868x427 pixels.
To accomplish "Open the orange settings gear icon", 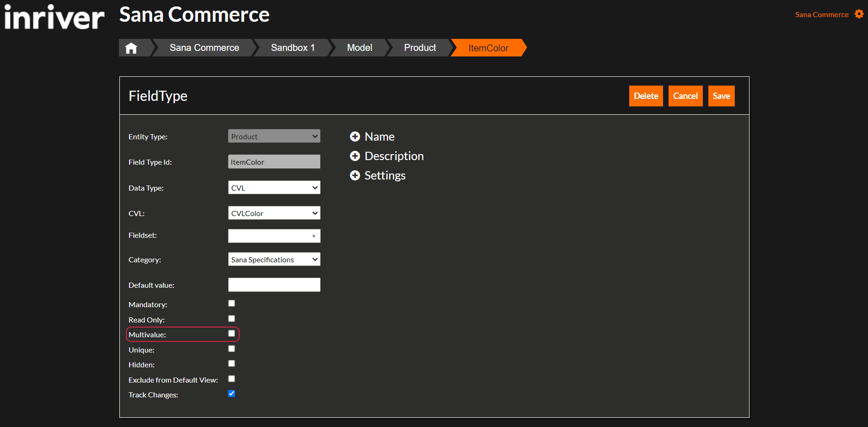I will 859,14.
